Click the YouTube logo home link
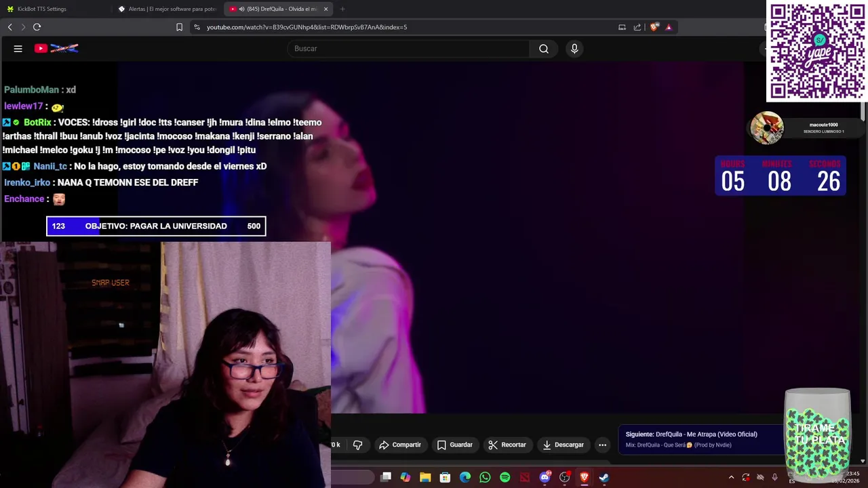 coord(56,48)
